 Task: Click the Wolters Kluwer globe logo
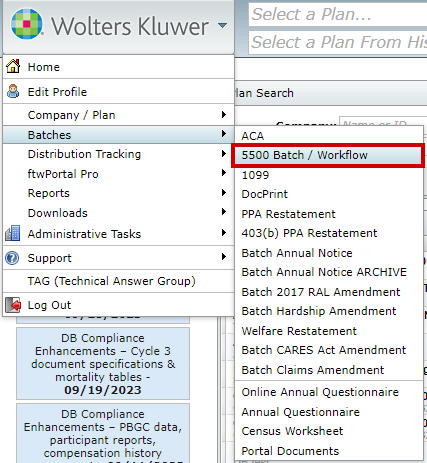click(27, 24)
